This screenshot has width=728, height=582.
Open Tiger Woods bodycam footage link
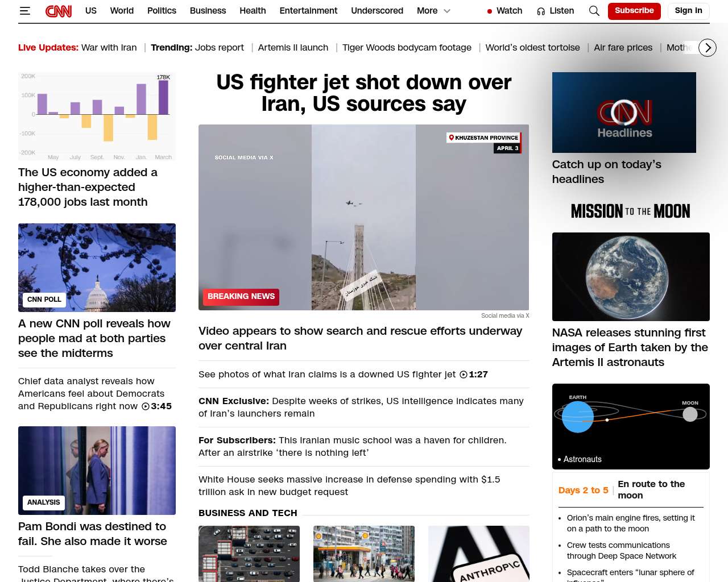(x=407, y=48)
